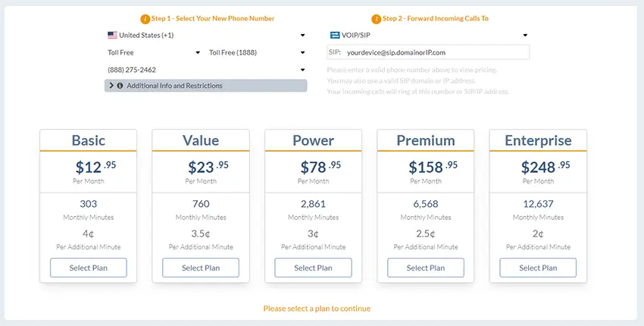Click the Step 1 orange info icon
This screenshot has height=326, width=644.
coord(145,18)
